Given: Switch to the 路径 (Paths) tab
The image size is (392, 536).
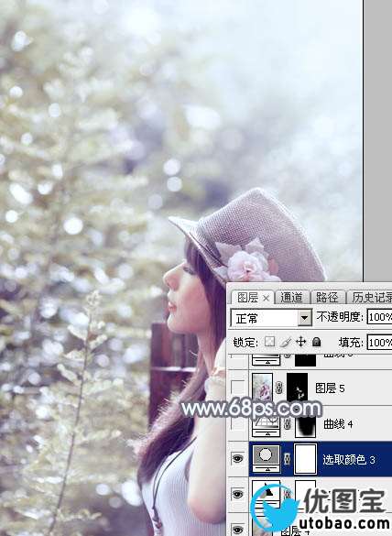Looking at the screenshot, I should (327, 298).
